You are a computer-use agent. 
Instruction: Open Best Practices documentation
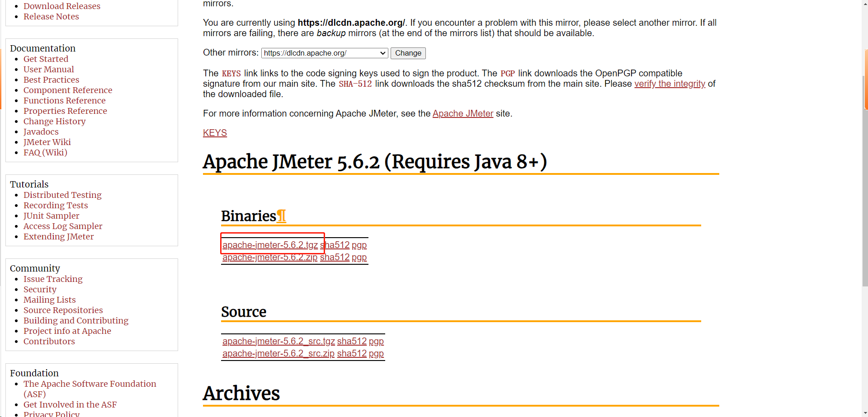[51, 80]
